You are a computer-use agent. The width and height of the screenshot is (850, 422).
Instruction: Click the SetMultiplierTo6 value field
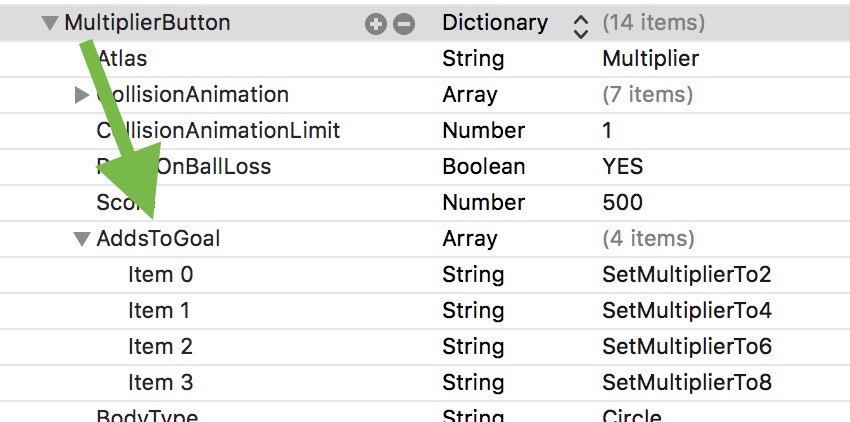pyautogui.click(x=687, y=347)
